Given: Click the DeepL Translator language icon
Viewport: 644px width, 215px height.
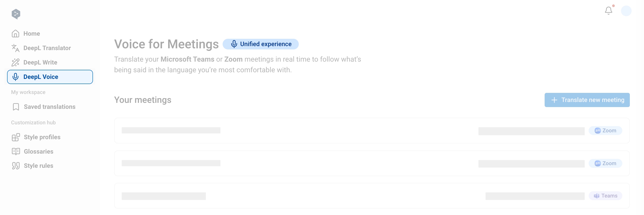Looking at the screenshot, I should pyautogui.click(x=15, y=48).
